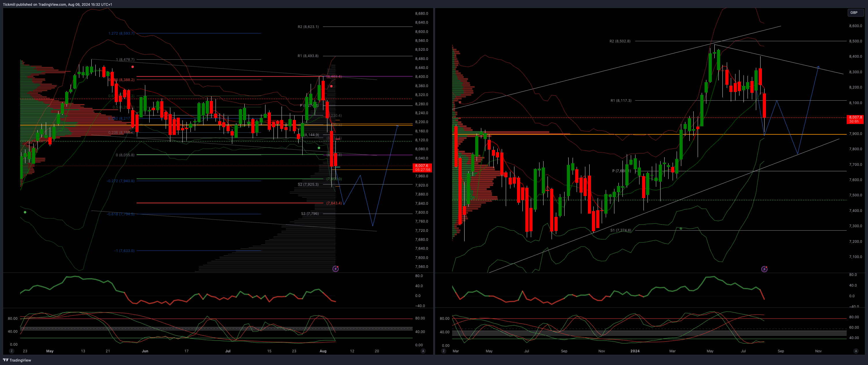Click the Aug label on left time axis
868x365 pixels.
[x=323, y=351]
